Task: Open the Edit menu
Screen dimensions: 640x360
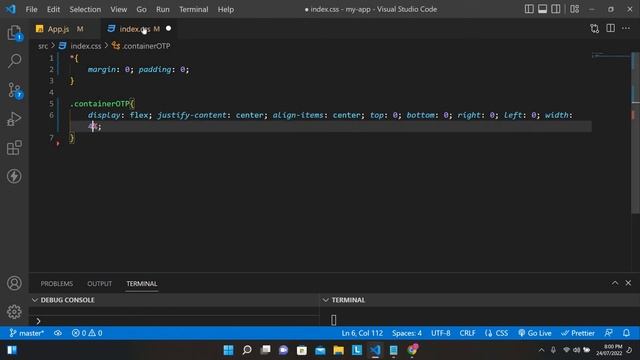Action: (x=53, y=9)
